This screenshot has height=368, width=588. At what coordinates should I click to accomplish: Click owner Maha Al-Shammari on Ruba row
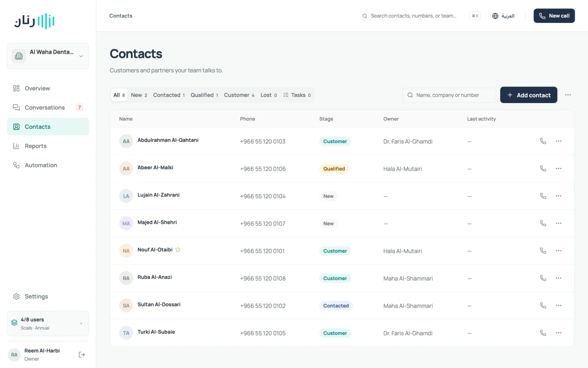click(x=408, y=279)
